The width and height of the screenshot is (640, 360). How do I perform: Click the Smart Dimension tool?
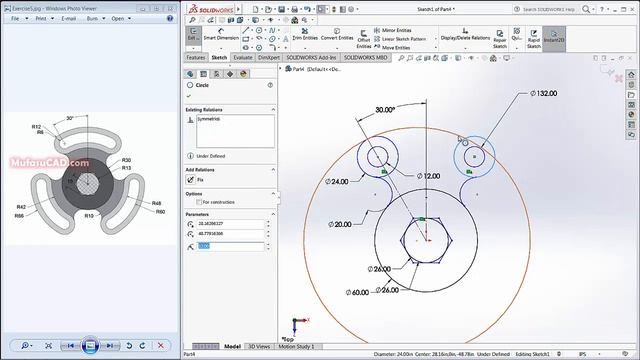[x=221, y=34]
